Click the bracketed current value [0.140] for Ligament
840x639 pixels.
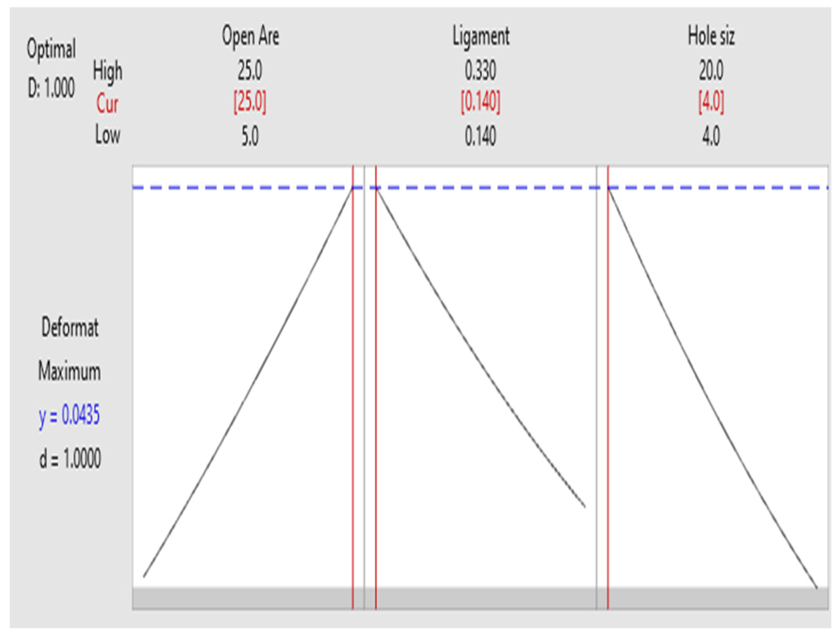pyautogui.click(x=480, y=102)
